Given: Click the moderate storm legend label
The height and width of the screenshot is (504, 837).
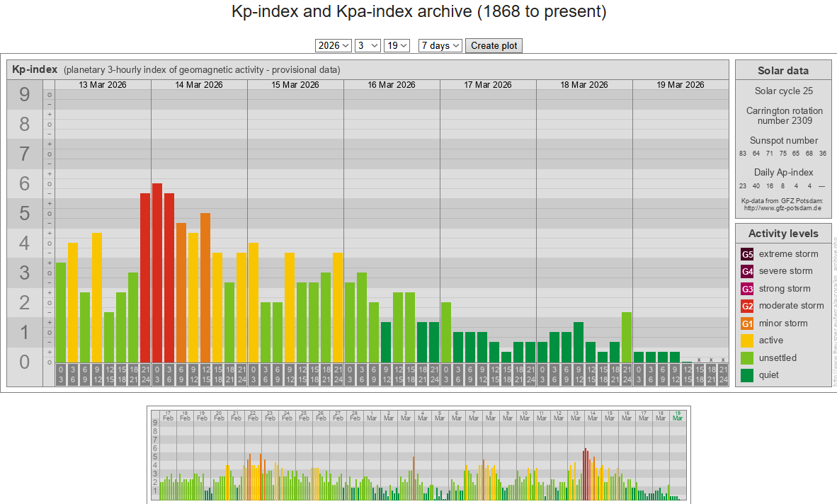Looking at the screenshot, I should click(x=791, y=306).
